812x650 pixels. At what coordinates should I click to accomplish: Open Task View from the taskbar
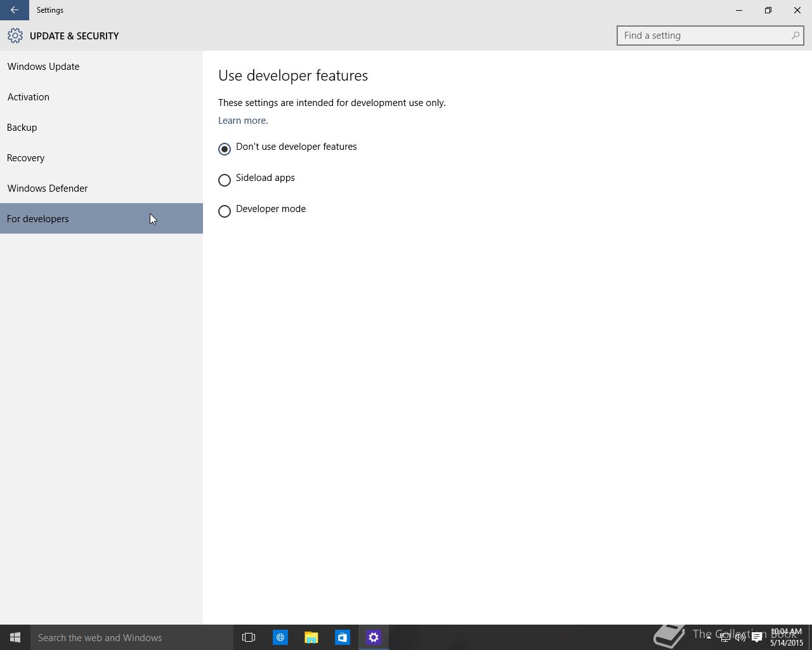[249, 637]
